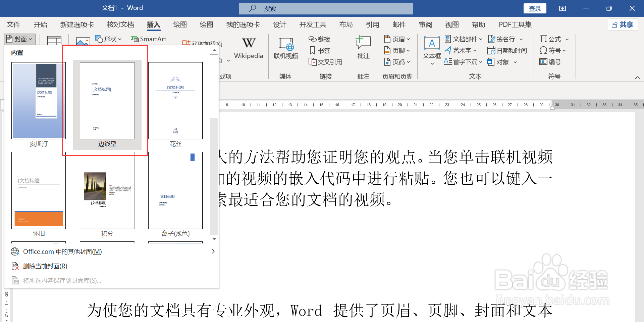Toggle ribbon display options icon
Viewport: 644px width, 322px height.
[562, 8]
